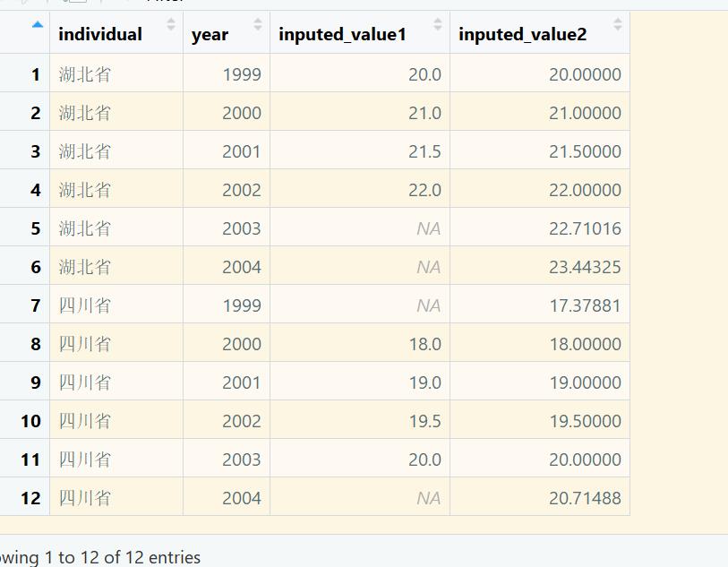
Task: Select the NA cell in row 5
Action: (x=428, y=228)
